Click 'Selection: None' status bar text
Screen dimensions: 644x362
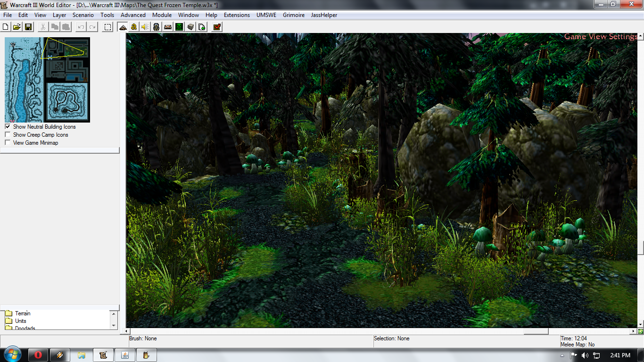392,338
